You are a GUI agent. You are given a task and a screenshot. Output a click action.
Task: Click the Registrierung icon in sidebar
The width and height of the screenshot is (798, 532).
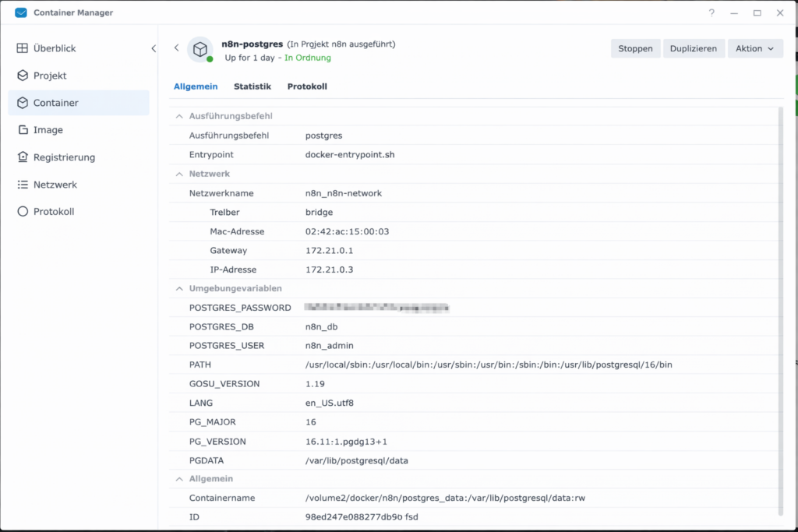(x=23, y=157)
